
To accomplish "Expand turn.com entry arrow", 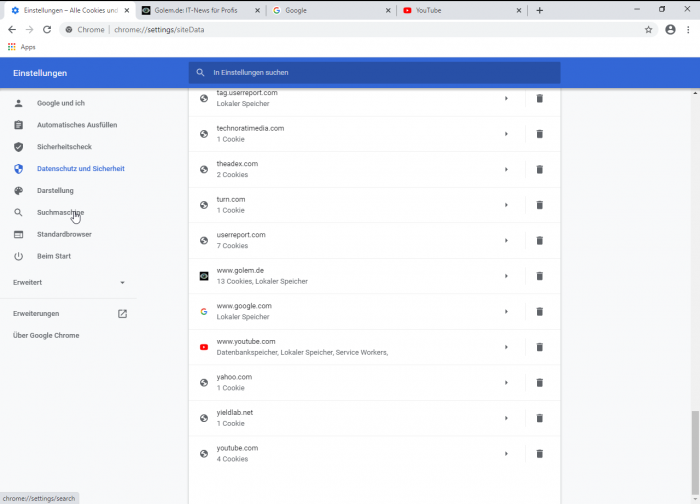I will (506, 205).
